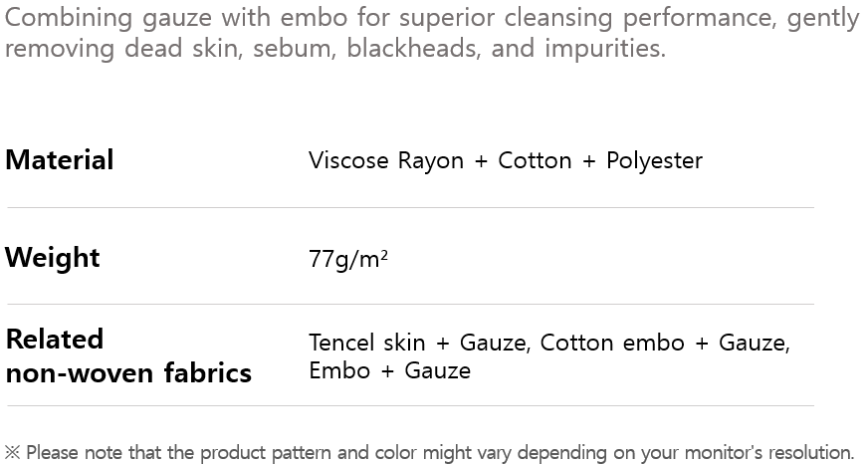
Task: Click 'Polyester' in the material value
Action: 654,161
